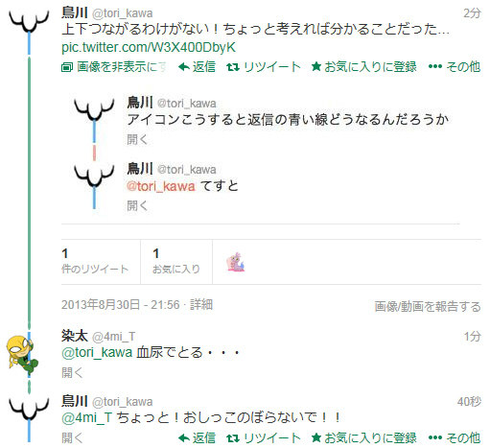The height and width of the screenshot is (448, 490).
Task: Click the favoriter's small pink avatar
Action: click(236, 262)
